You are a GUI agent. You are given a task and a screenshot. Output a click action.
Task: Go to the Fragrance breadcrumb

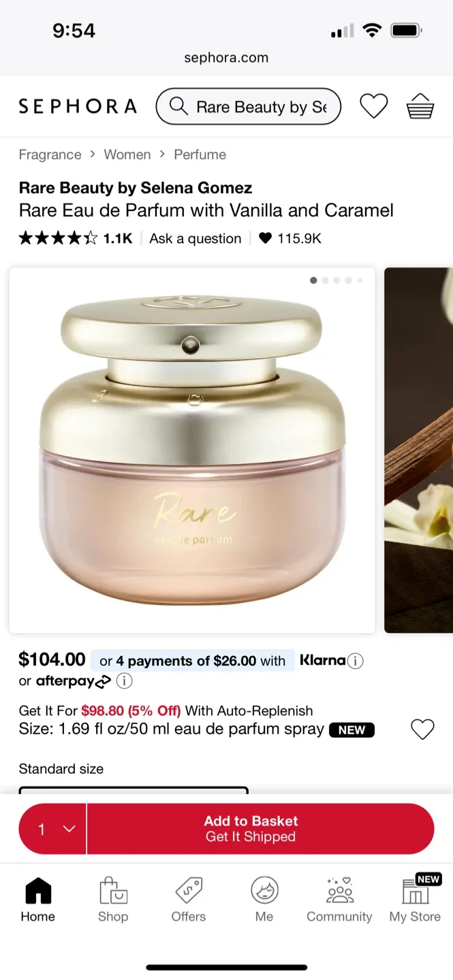[50, 154]
